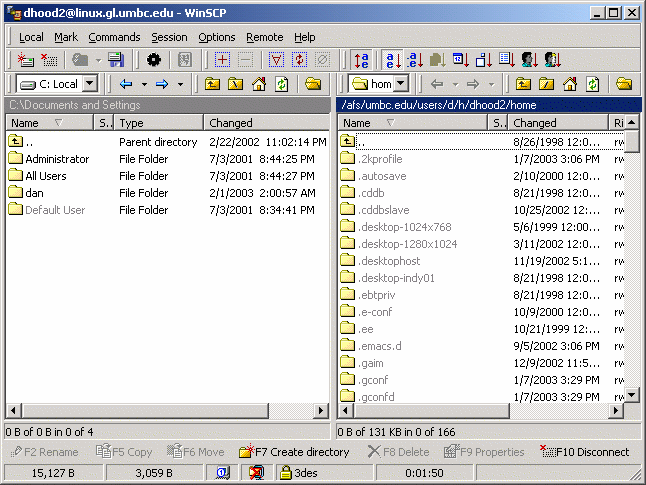Screen dimensions: 646x485
Task: Open the Local menu
Action: tap(31, 37)
